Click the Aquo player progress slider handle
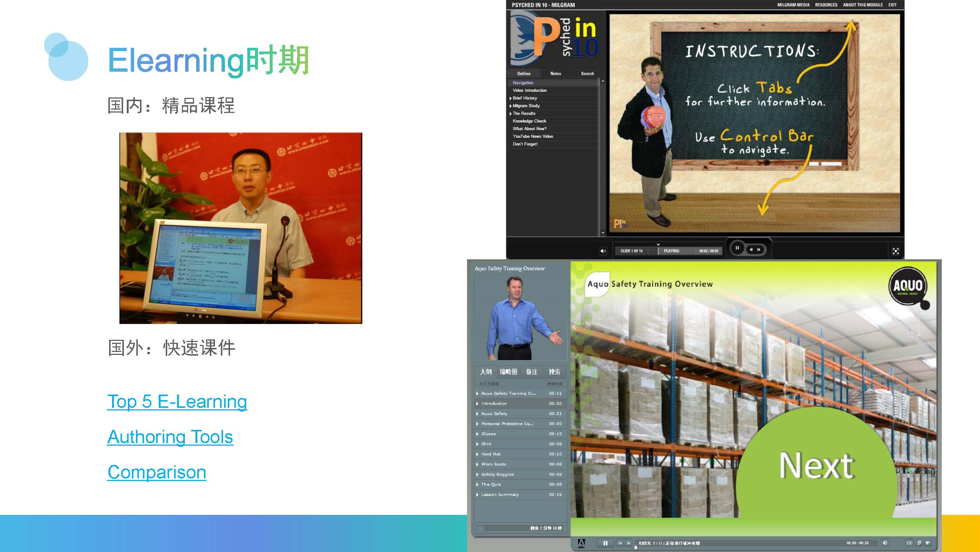The width and height of the screenshot is (980, 552). (636, 548)
